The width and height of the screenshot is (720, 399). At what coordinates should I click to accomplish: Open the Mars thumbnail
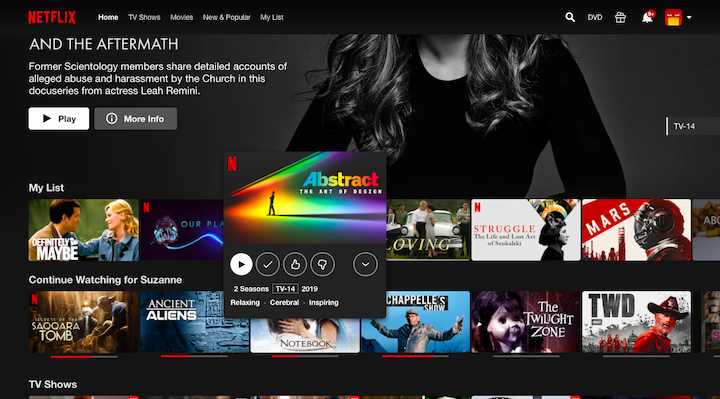636,230
